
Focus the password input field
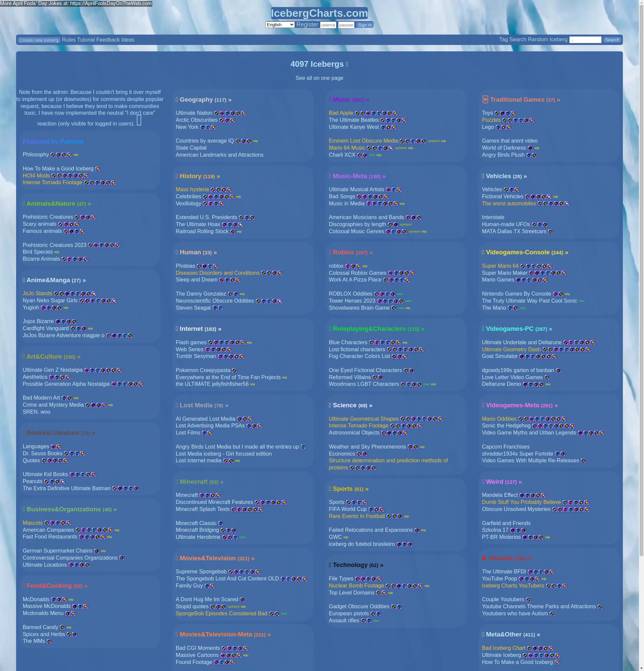[x=346, y=25]
